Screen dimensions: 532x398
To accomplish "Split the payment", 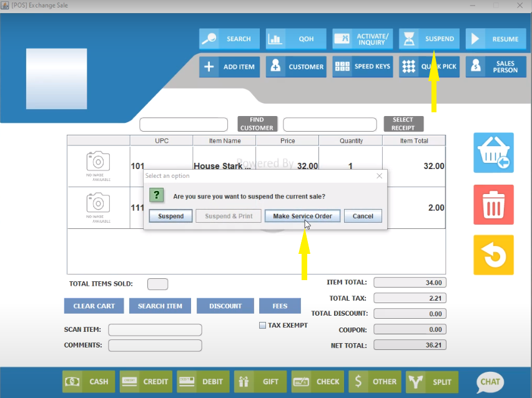I will (x=432, y=382).
